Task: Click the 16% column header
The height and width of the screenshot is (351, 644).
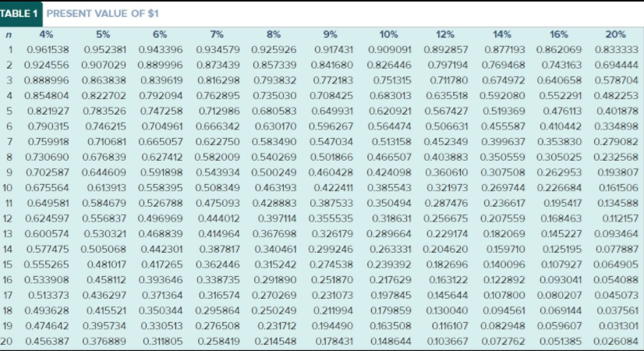Action: tap(559, 34)
